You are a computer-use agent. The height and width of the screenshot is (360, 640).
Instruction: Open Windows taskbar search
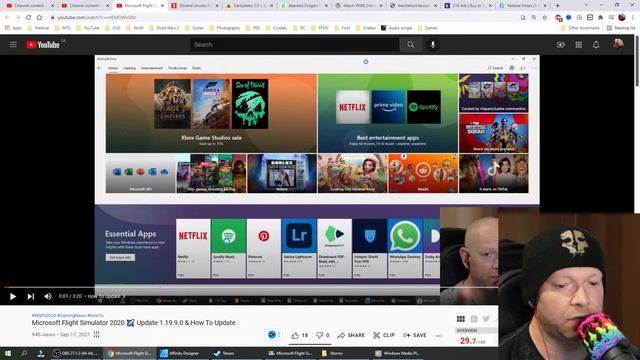point(24,353)
